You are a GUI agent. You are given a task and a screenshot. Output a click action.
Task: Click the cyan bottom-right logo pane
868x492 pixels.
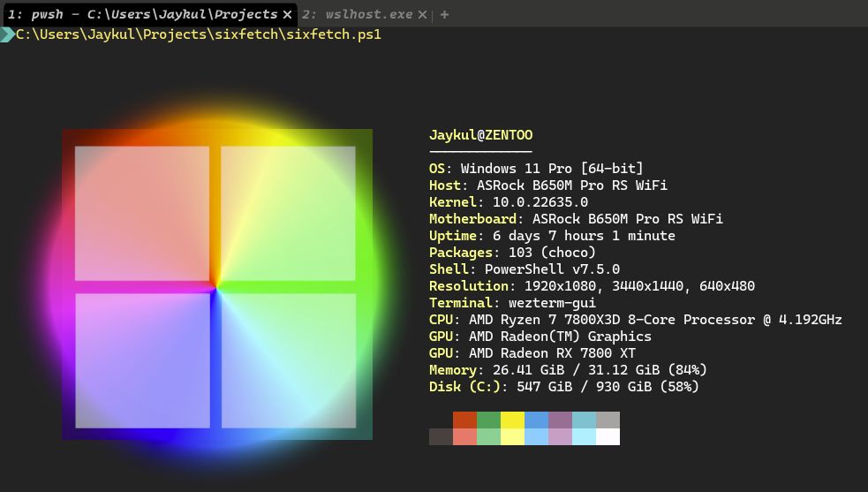point(289,360)
